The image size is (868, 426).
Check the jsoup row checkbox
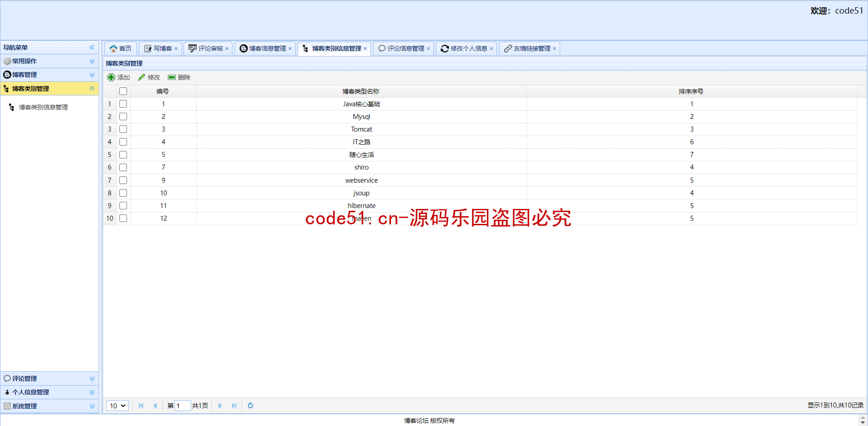[123, 193]
